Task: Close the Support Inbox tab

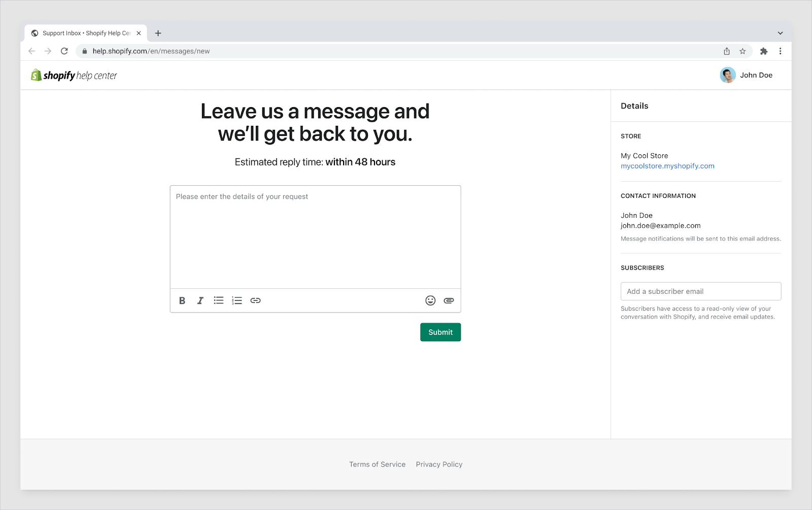Action: tap(139, 33)
